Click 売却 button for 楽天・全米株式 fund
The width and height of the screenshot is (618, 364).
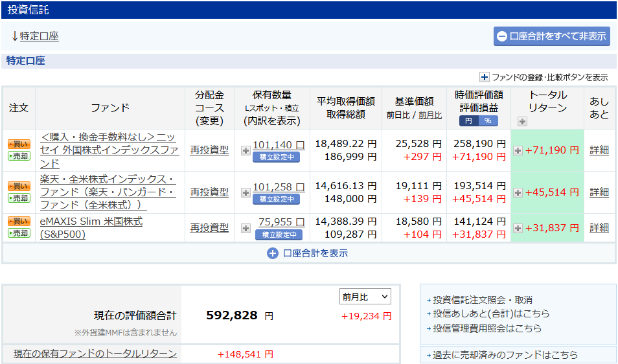(x=19, y=198)
